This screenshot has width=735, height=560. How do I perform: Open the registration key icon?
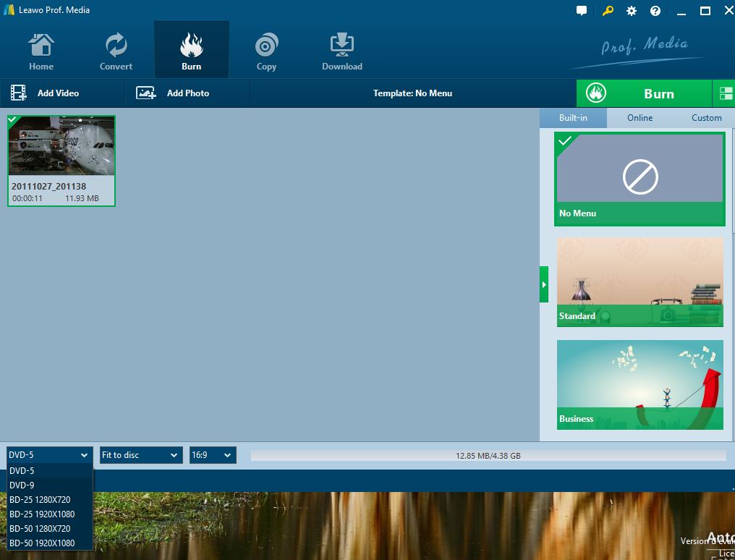click(608, 11)
